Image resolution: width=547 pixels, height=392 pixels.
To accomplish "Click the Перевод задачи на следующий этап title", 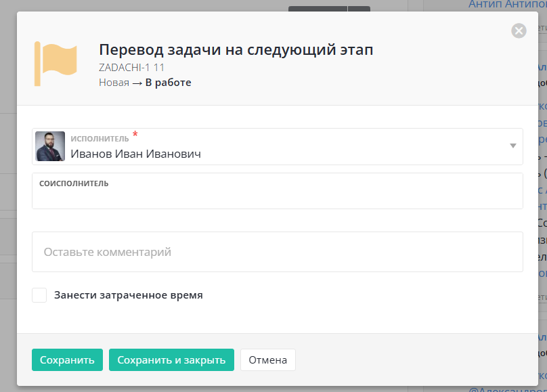I will pos(236,49).
